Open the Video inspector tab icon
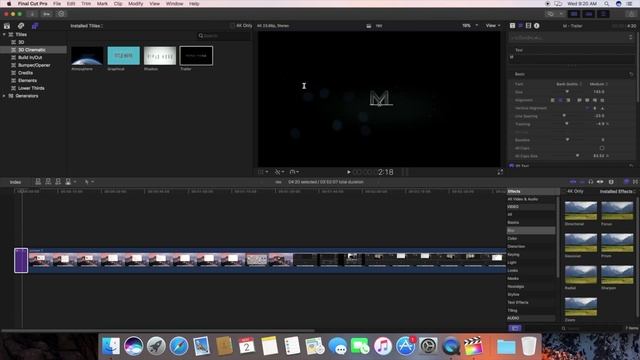640x360 pixels. click(x=529, y=26)
